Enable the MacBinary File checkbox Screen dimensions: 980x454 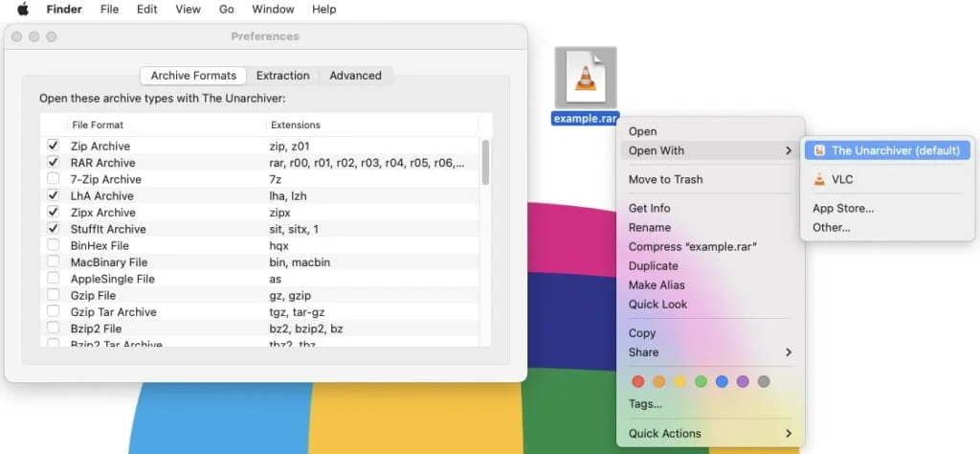(54, 262)
